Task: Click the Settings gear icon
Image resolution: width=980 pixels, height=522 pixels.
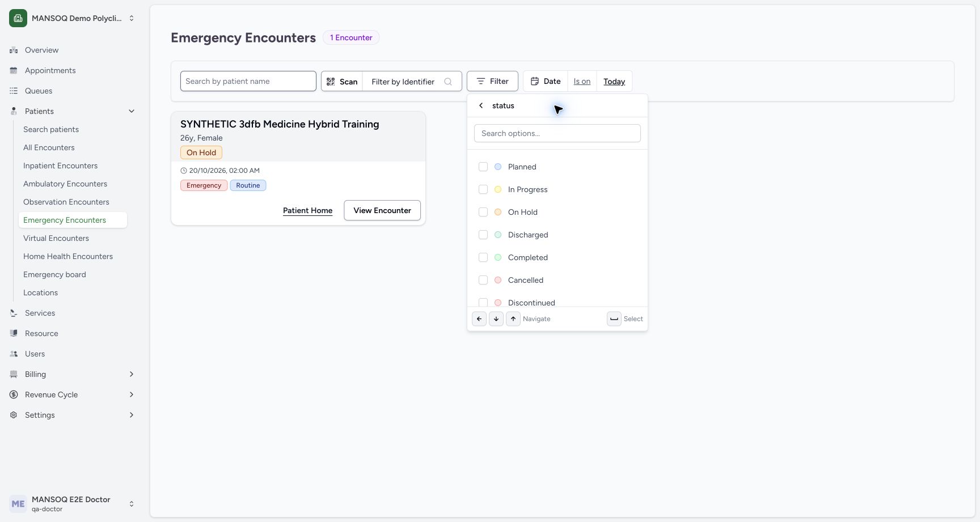Action: (14, 415)
